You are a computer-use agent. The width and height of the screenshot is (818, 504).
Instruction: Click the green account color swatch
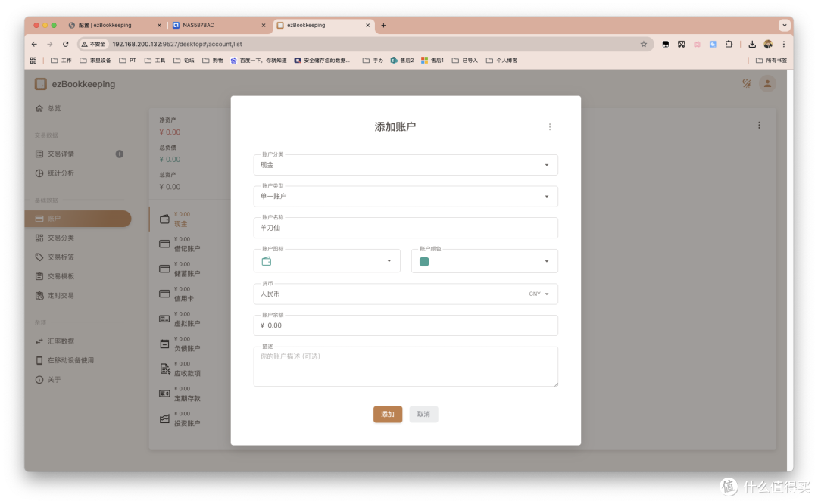tap(424, 262)
